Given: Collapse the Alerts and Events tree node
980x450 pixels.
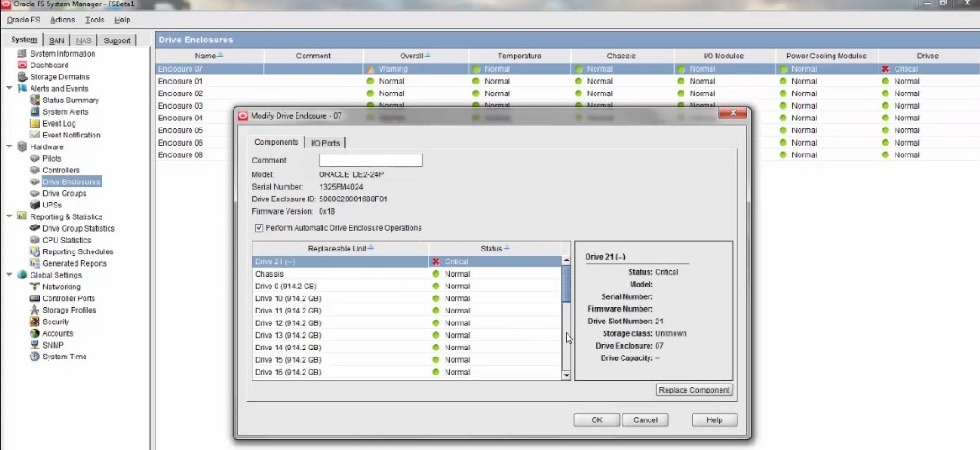Looking at the screenshot, I should click(10, 89).
